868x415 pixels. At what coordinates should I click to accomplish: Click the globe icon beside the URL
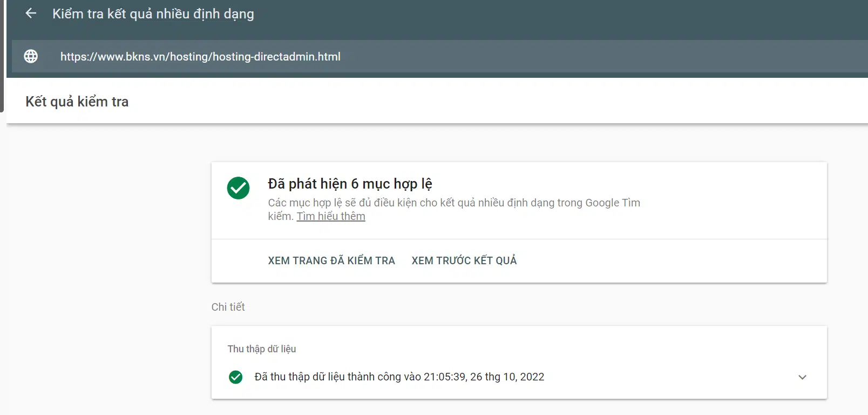pos(31,56)
